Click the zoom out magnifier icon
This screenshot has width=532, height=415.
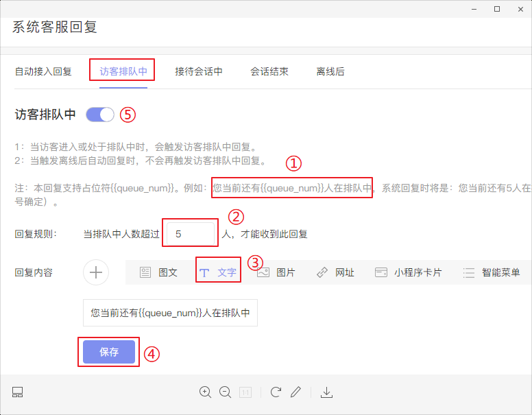point(225,392)
